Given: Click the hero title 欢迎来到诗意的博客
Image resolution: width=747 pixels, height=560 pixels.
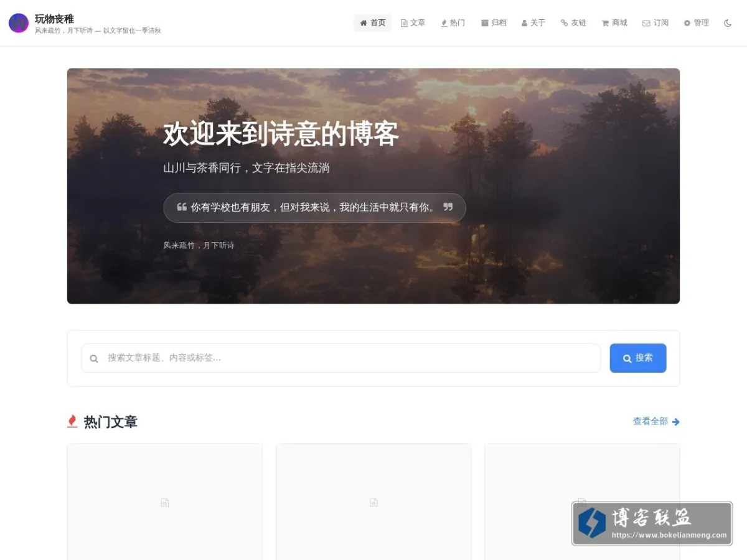Looking at the screenshot, I should (x=281, y=134).
